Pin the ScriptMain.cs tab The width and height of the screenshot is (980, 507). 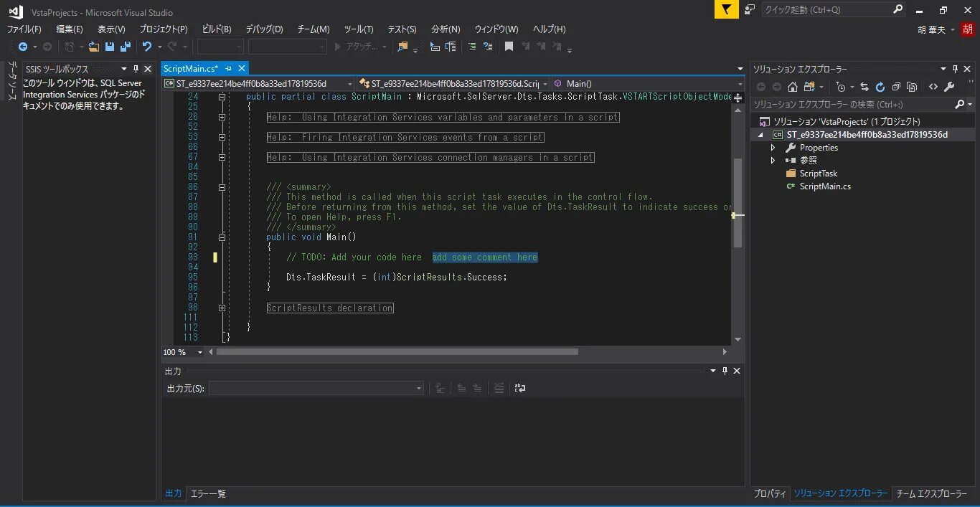coord(229,68)
